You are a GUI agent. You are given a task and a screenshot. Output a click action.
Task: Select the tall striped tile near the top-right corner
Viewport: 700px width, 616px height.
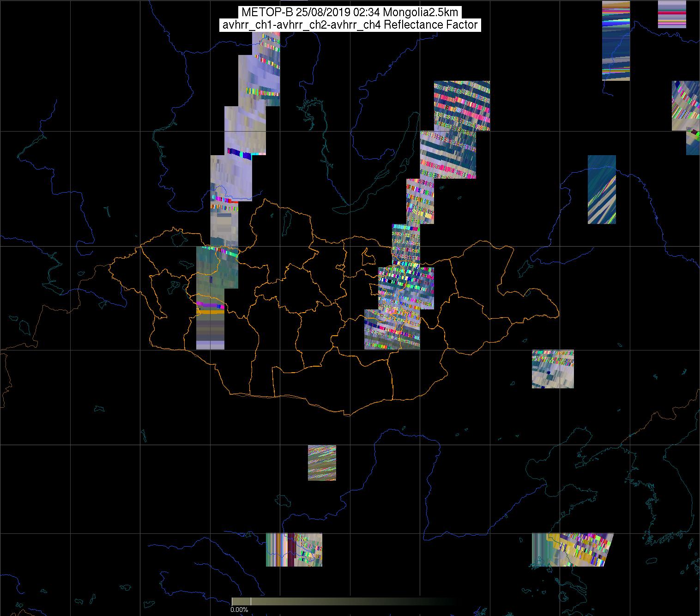616,40
